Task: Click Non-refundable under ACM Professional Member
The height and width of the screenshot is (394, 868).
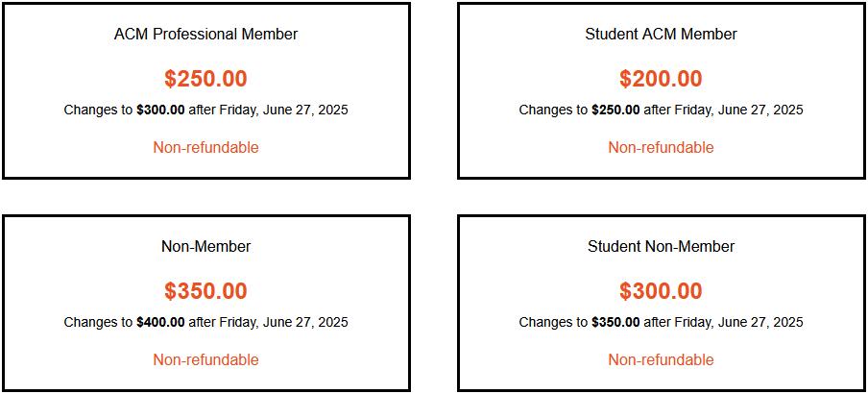Action: tap(205, 147)
